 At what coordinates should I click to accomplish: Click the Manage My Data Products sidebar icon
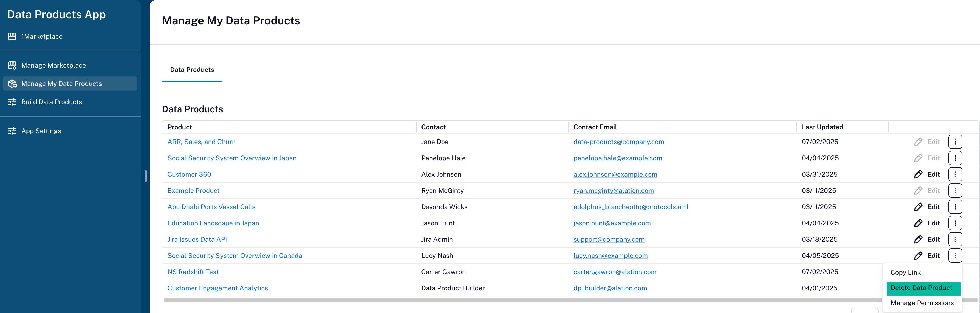(12, 84)
